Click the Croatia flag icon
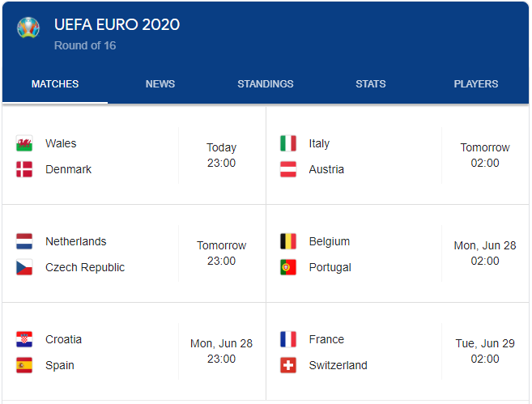 pyautogui.click(x=24, y=340)
